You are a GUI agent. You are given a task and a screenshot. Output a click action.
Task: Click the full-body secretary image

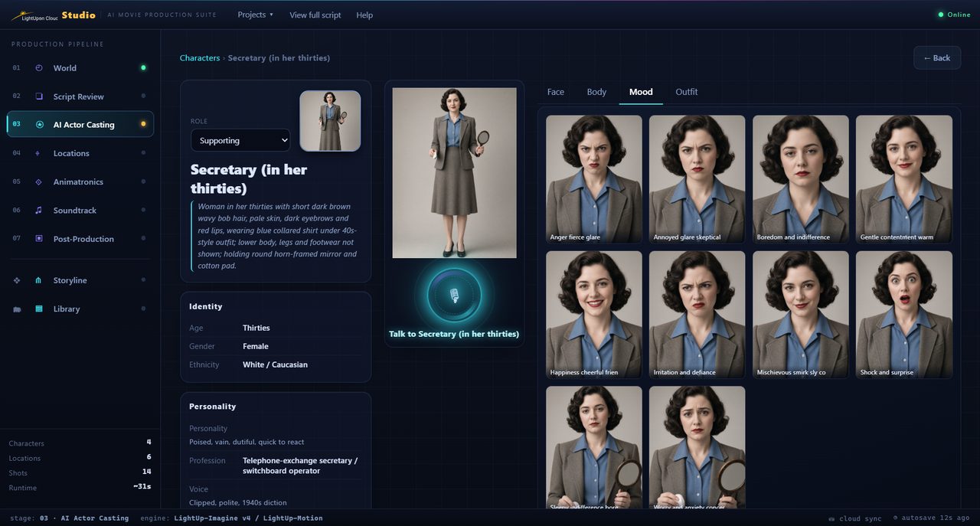(454, 173)
